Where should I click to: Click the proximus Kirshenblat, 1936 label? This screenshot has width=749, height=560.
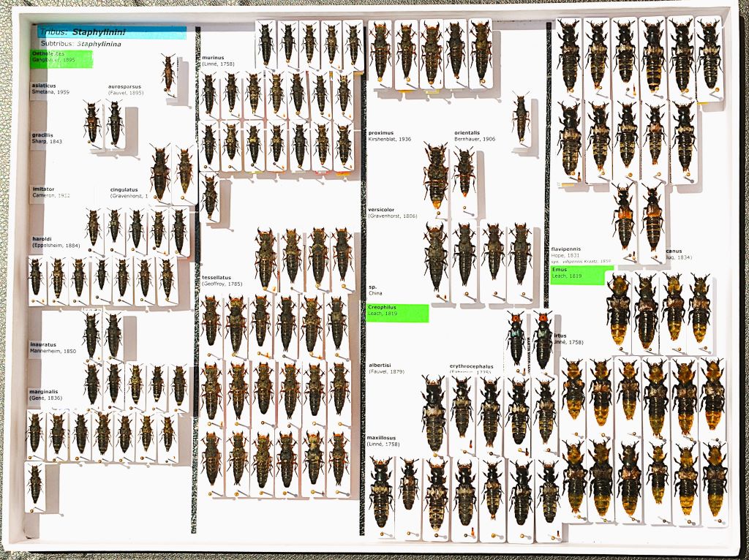[390, 135]
